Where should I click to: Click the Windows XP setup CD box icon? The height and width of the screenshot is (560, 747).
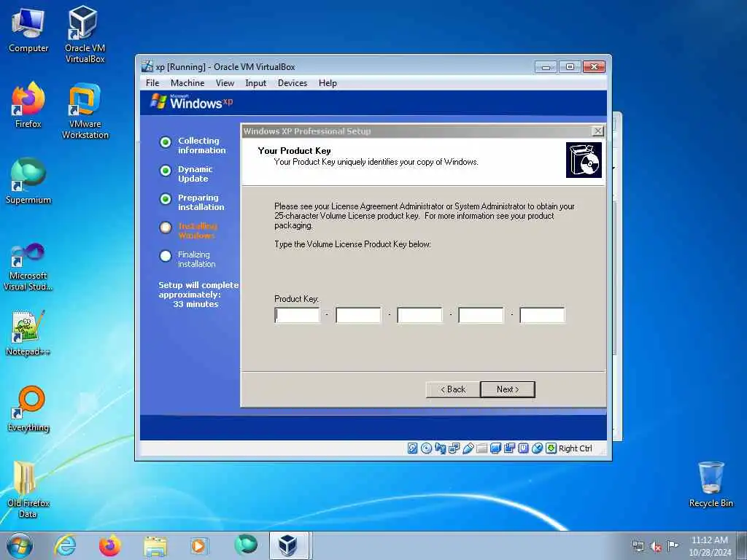[584, 160]
